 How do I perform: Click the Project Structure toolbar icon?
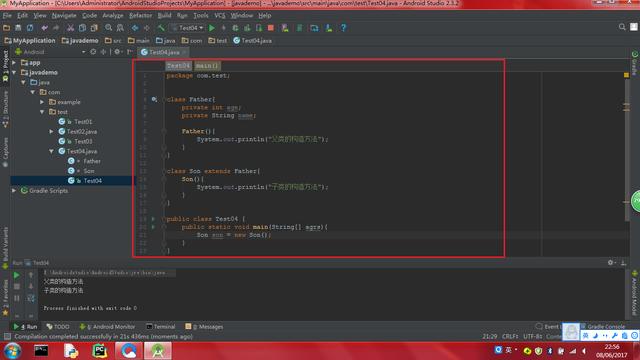[x=314, y=28]
